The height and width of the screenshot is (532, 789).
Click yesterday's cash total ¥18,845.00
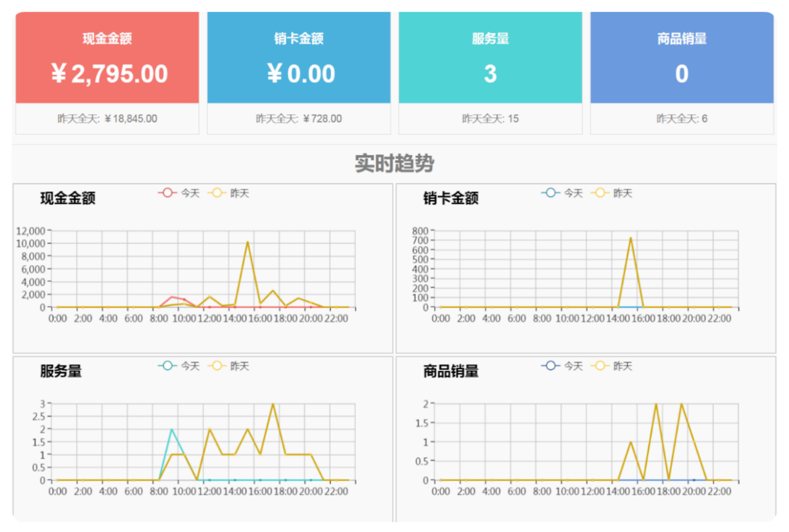click(107, 119)
